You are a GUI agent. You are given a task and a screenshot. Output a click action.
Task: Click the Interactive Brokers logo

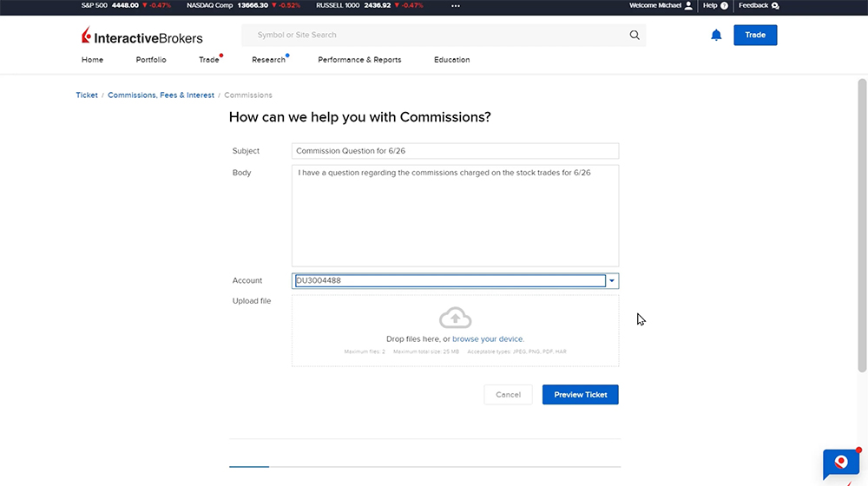[142, 37]
